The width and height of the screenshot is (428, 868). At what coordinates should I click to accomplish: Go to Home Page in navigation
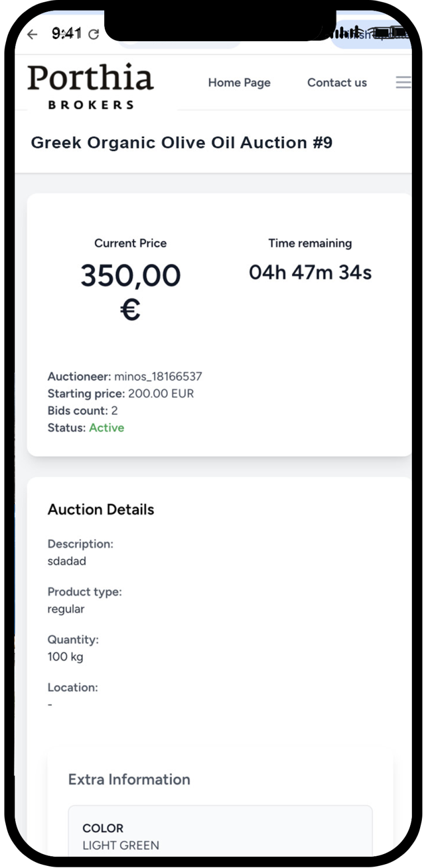239,82
